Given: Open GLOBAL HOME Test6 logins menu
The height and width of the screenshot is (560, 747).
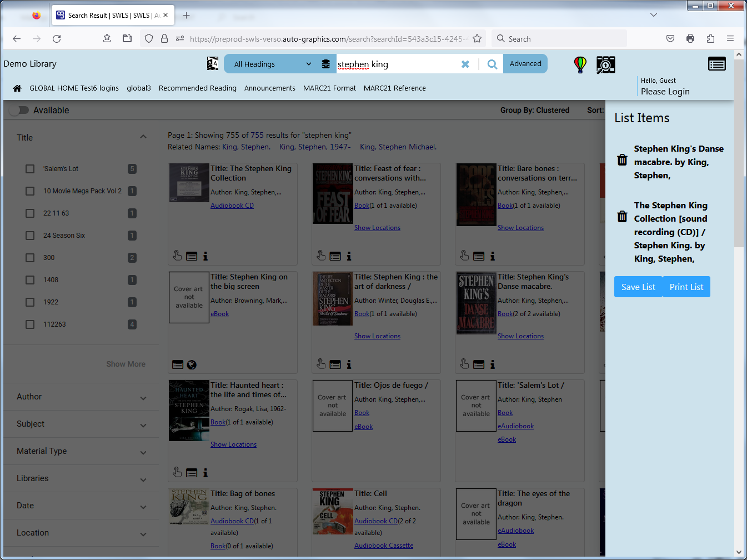Looking at the screenshot, I should (74, 88).
